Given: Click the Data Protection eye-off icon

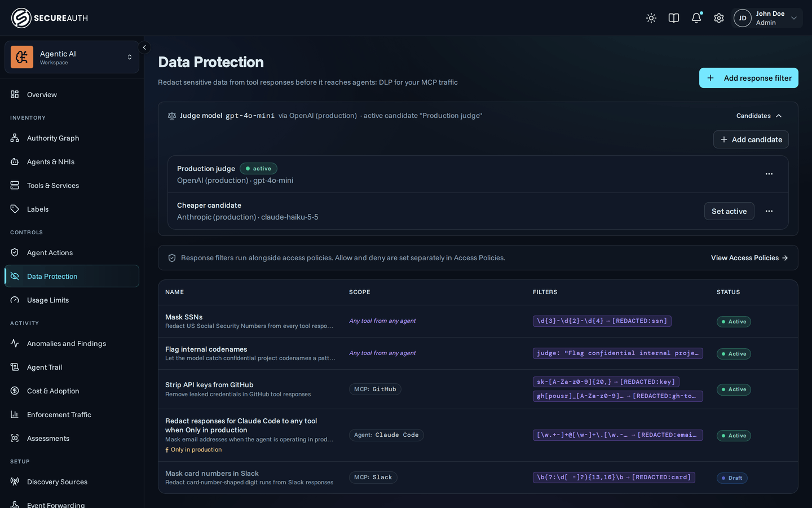Looking at the screenshot, I should 15,276.
